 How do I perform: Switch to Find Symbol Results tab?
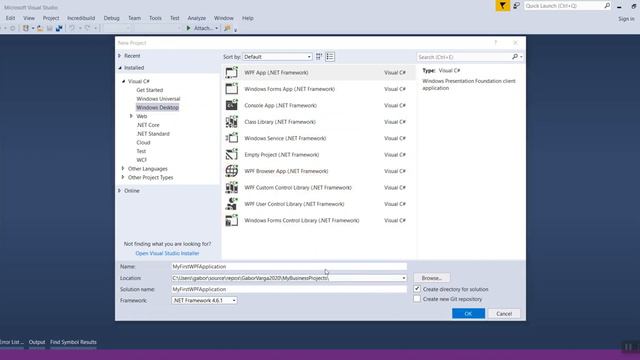pyautogui.click(x=73, y=342)
